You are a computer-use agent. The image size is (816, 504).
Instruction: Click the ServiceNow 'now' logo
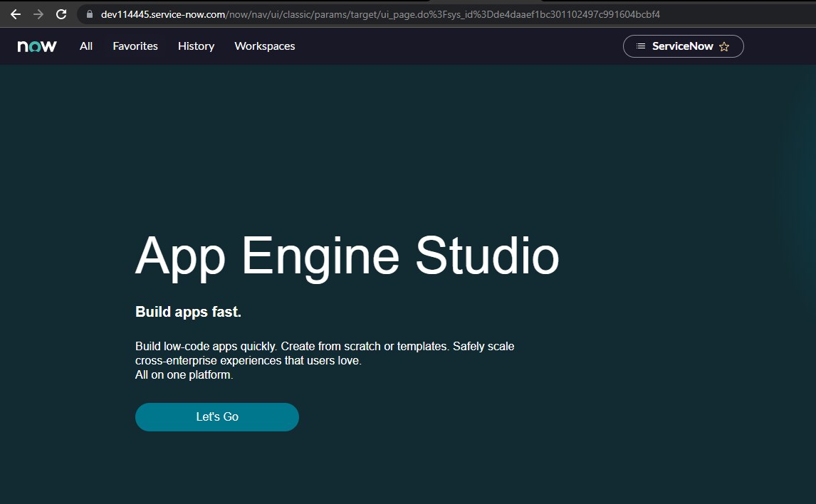point(37,46)
